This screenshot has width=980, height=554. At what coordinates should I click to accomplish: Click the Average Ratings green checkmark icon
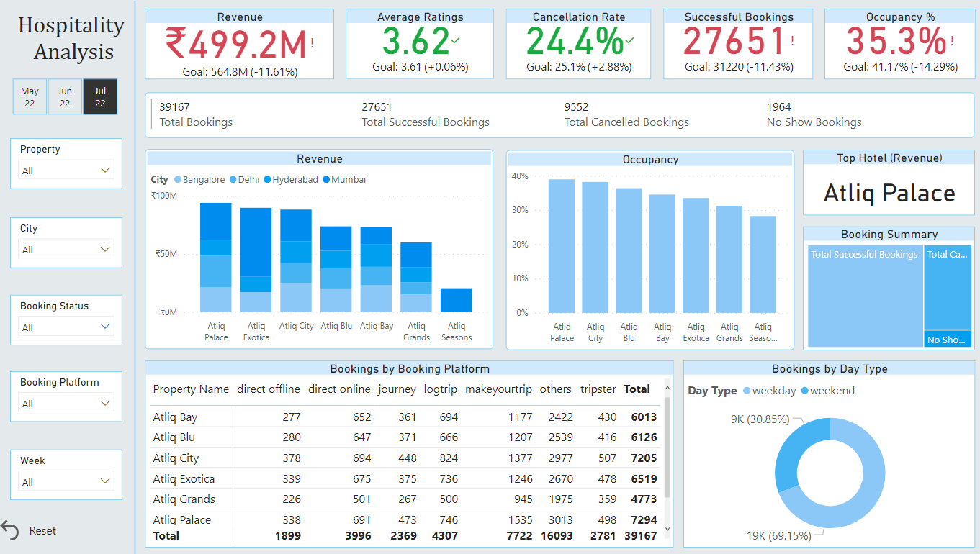pos(455,41)
